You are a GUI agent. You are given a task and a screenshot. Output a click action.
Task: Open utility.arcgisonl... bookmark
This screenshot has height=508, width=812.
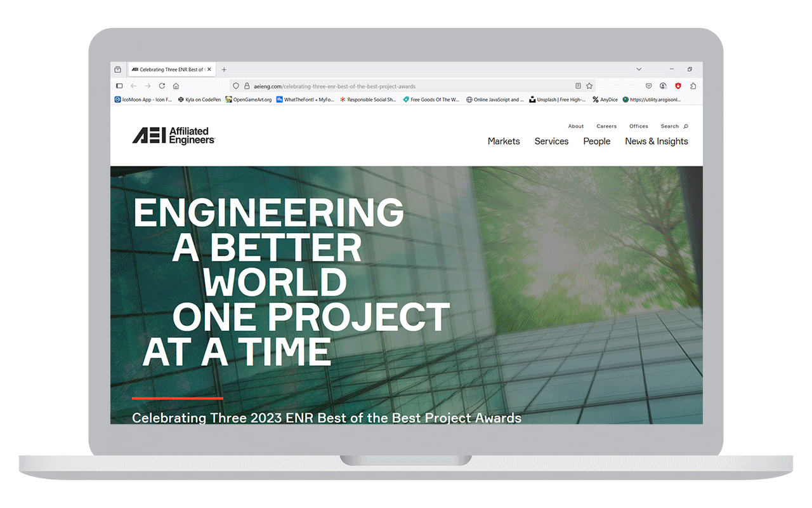652,100
